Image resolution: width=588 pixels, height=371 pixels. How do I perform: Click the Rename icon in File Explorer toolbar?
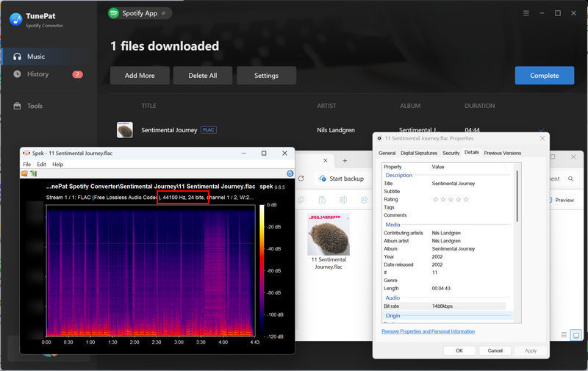click(x=343, y=200)
